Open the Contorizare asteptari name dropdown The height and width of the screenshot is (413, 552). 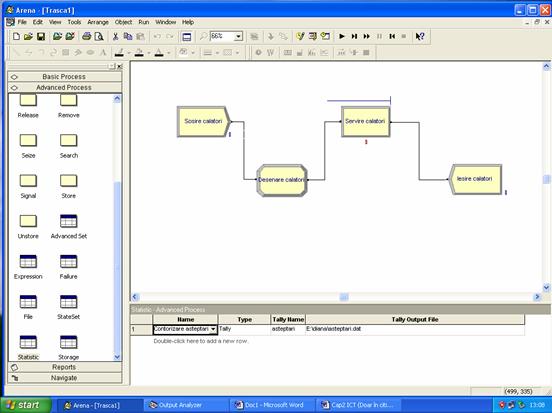[x=213, y=329]
